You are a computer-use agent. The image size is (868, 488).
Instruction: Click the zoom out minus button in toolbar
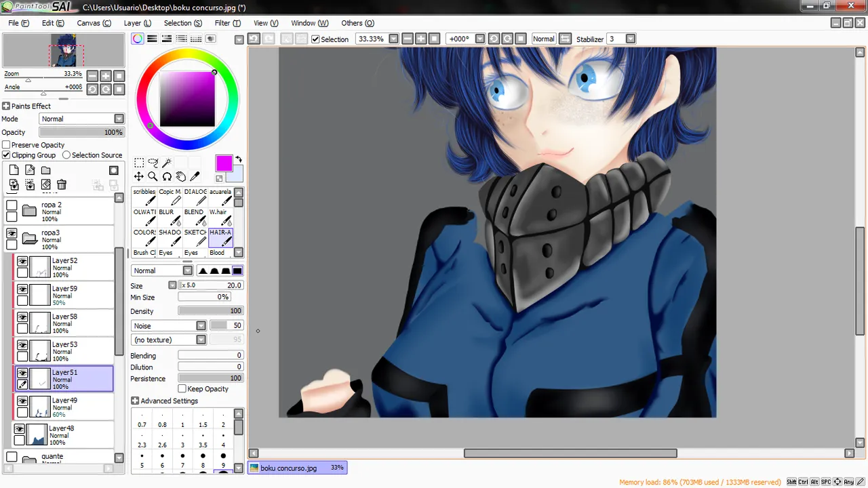coord(407,39)
